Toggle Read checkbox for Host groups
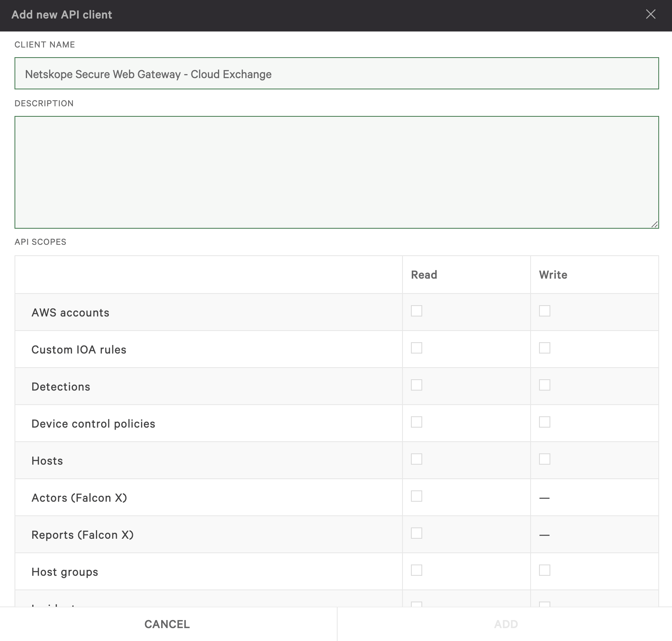The height and width of the screenshot is (641, 672). (x=416, y=570)
